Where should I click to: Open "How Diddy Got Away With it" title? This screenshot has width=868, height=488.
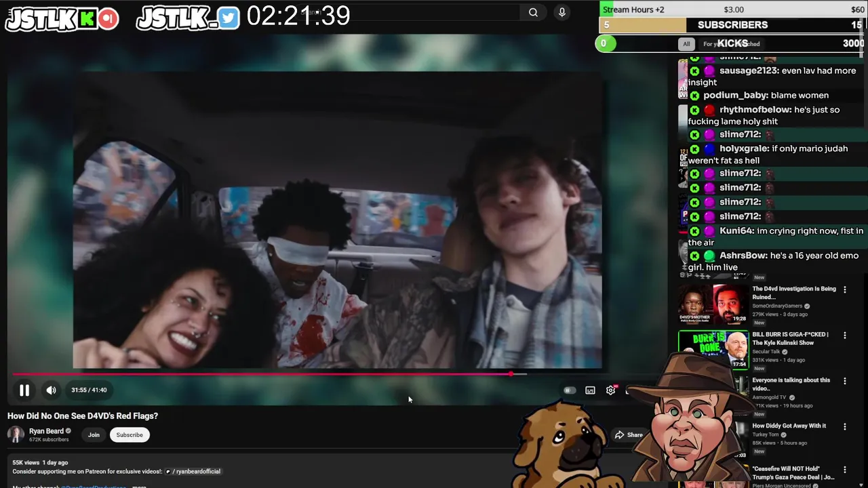[x=789, y=426]
